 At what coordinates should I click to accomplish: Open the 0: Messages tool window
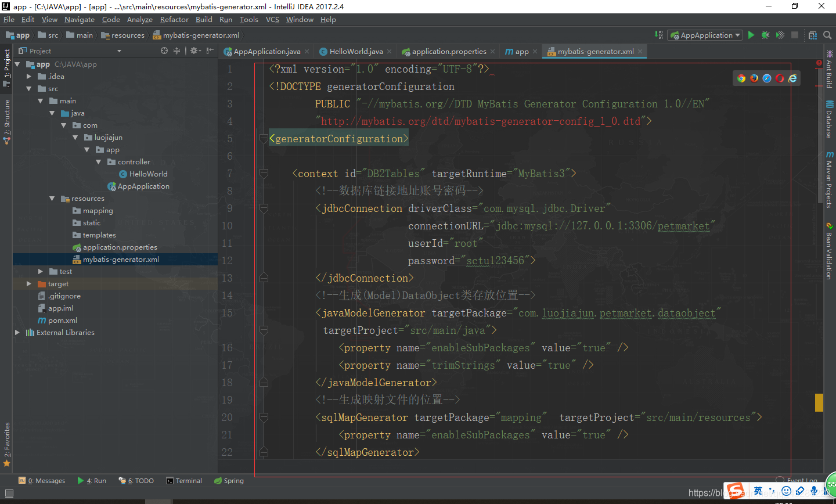tap(42, 481)
